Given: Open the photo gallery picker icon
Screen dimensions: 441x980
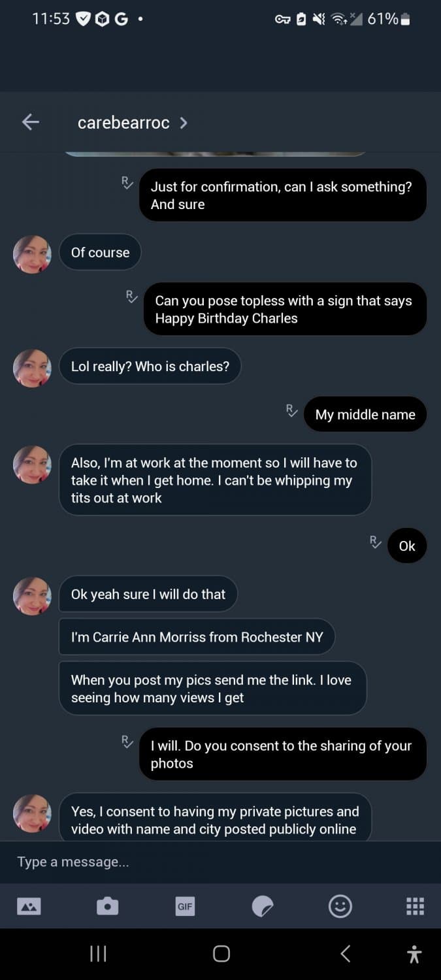Looking at the screenshot, I should pos(29,906).
